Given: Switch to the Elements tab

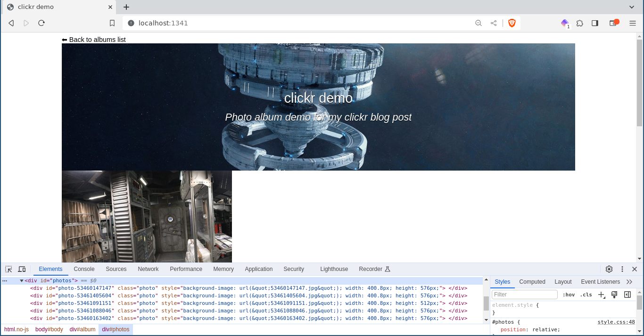Looking at the screenshot, I should point(50,269).
